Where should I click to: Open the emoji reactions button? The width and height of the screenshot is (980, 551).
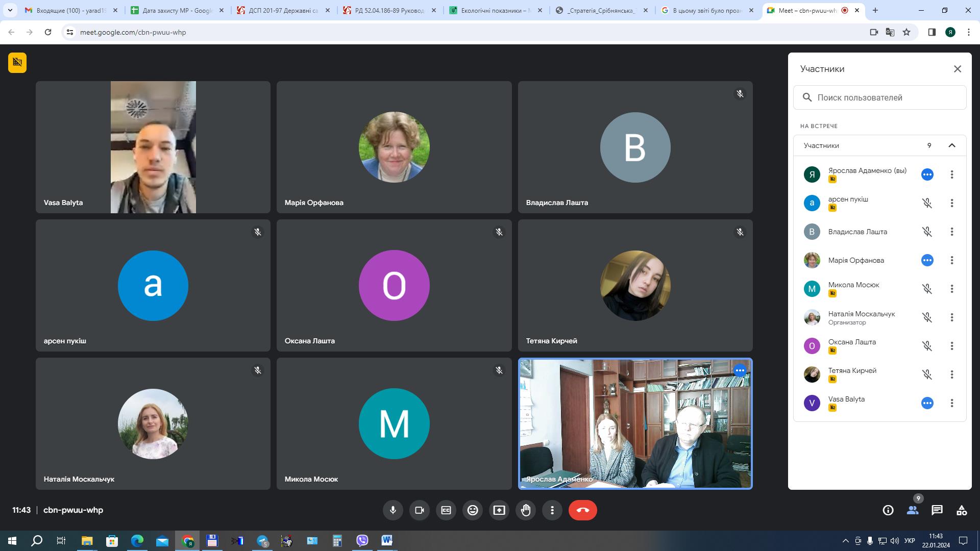coord(473,510)
